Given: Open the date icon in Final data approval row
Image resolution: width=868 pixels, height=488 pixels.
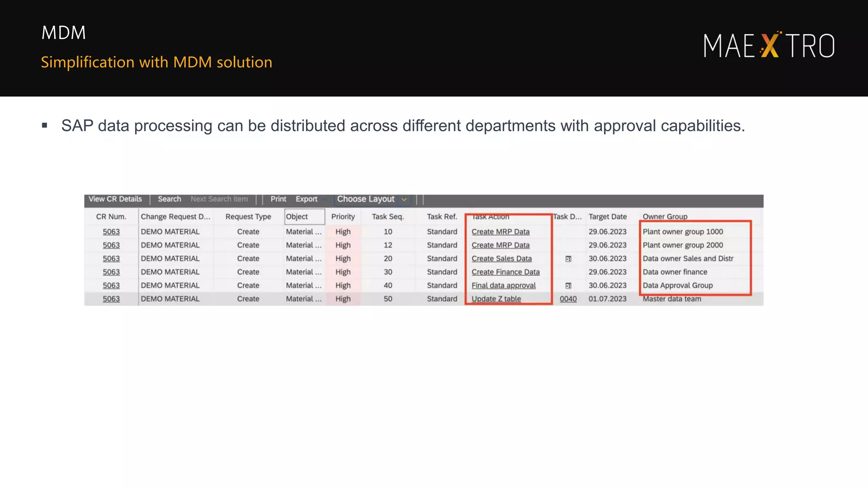Looking at the screenshot, I should click(x=568, y=286).
